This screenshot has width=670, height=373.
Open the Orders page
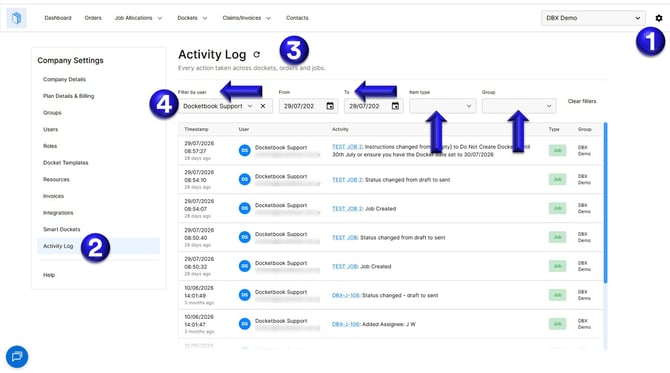93,18
